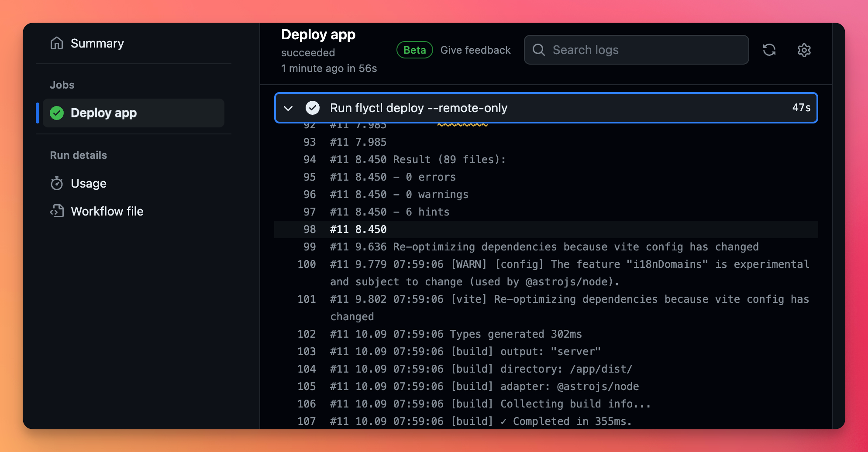
Task: Click the step success checkmark before Run flyctl
Action: [x=313, y=108]
